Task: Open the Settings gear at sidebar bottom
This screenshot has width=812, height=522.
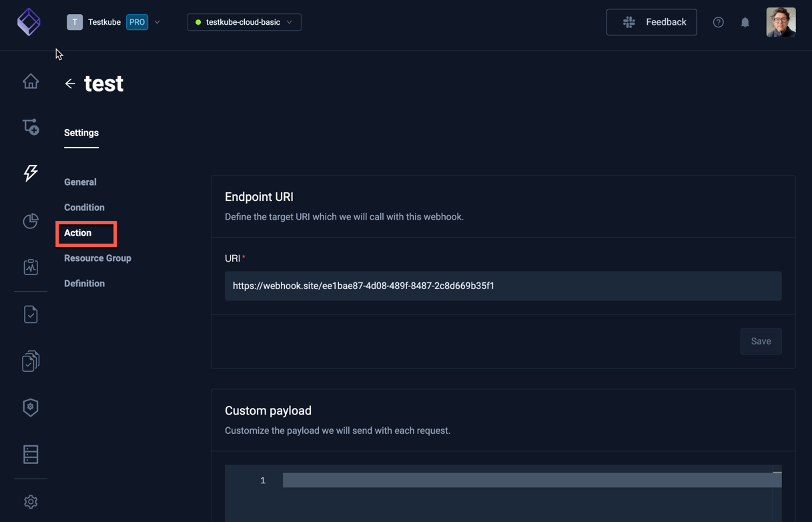Action: 31,501
